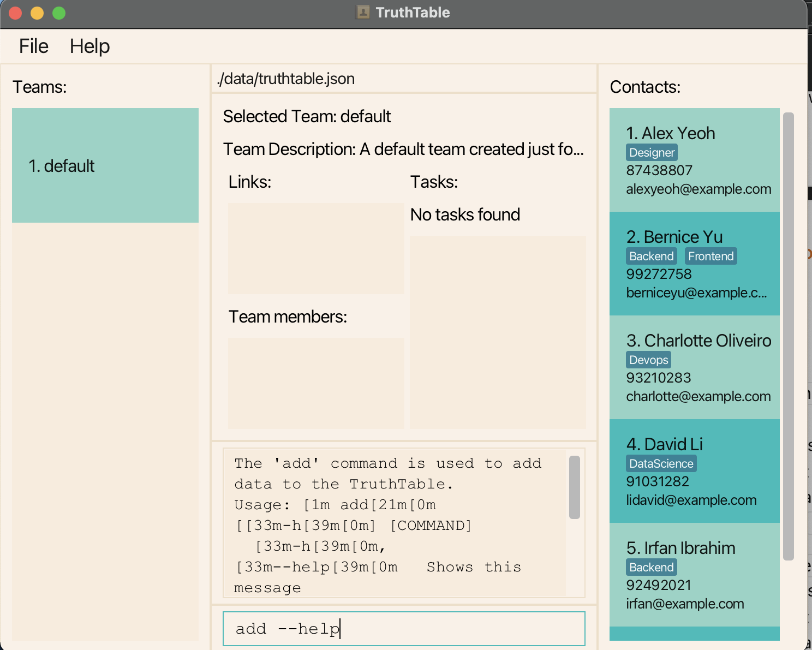
Task: Select the '1. default' team card
Action: [x=105, y=165]
